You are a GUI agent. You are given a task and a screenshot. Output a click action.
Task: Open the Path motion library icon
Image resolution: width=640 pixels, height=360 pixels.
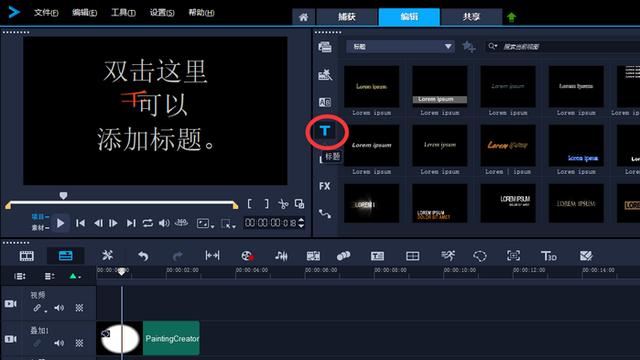(325, 213)
